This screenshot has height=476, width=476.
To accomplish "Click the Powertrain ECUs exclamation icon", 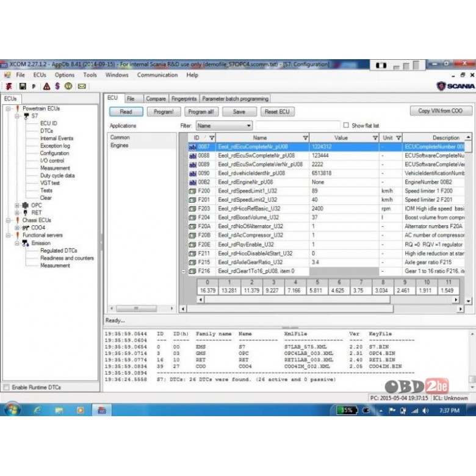I will click(18, 109).
